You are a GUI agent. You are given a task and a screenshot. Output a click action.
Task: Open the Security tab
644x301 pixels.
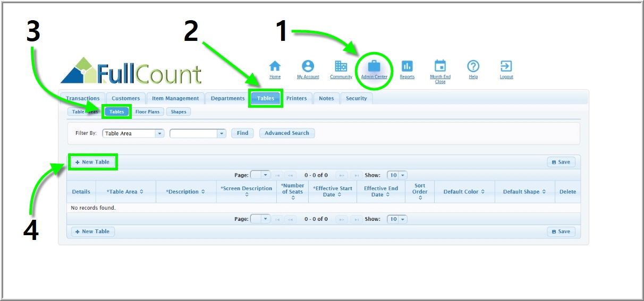tap(356, 98)
